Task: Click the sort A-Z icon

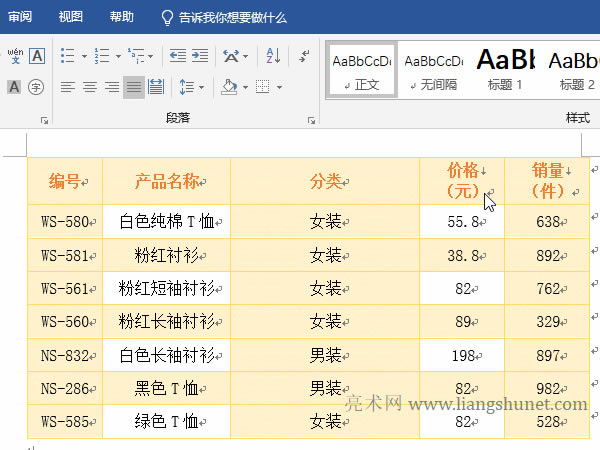Action: click(272, 55)
